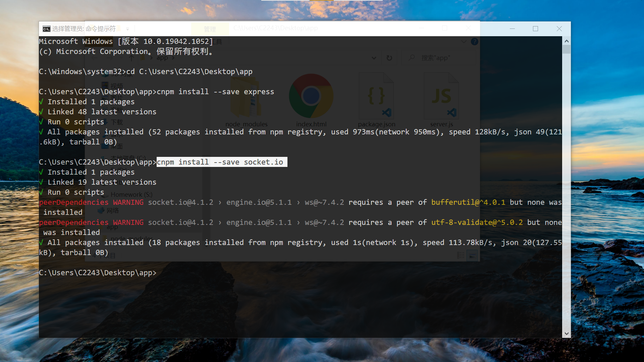Image resolution: width=644 pixels, height=362 pixels.
Task: Click the yellow 'bufferutil@^4.0.1' text
Action: (x=468, y=202)
